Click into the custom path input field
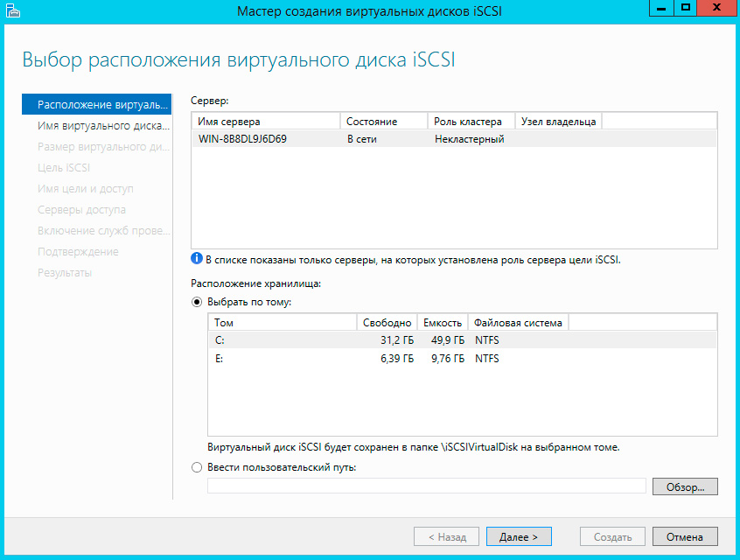Image resolution: width=740 pixels, height=560 pixels. pos(427,486)
